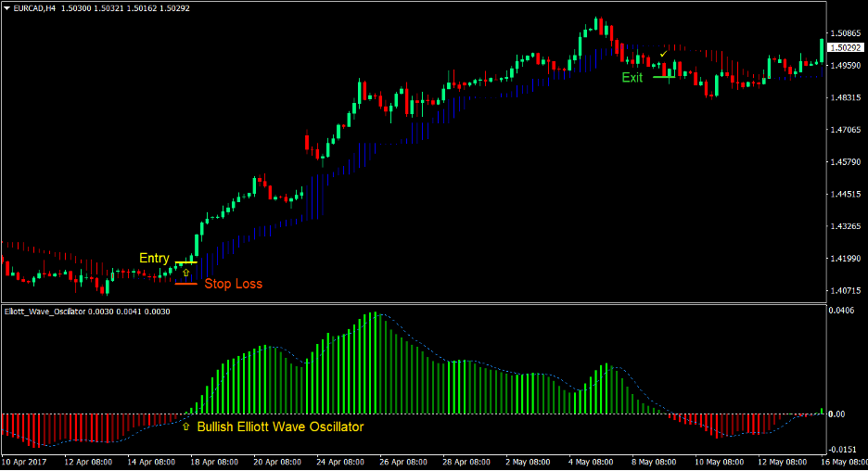Image resolution: width=868 pixels, height=471 pixels.
Task: Click the 1.50865 price level on axis
Action: click(846, 32)
